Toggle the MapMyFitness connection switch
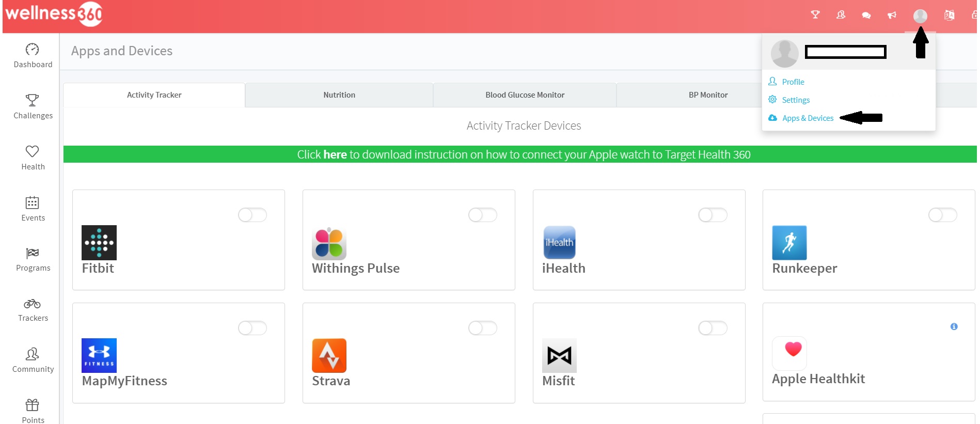Image resolution: width=980 pixels, height=424 pixels. pyautogui.click(x=252, y=328)
